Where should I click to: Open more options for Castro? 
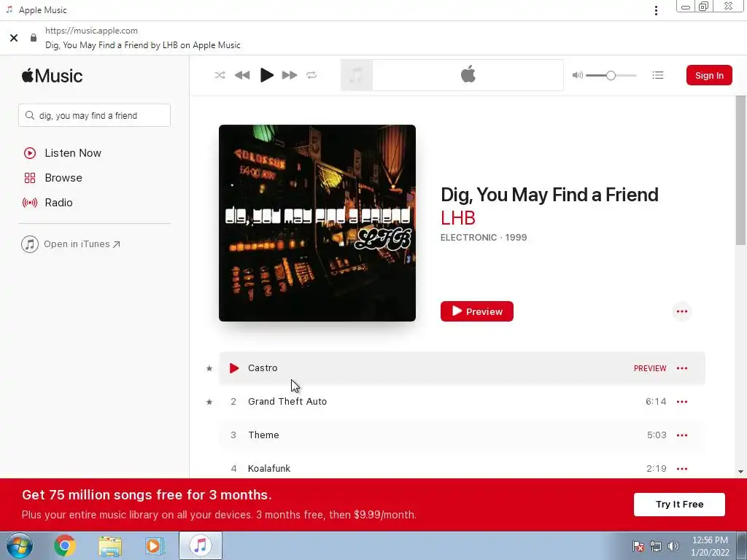tap(682, 368)
